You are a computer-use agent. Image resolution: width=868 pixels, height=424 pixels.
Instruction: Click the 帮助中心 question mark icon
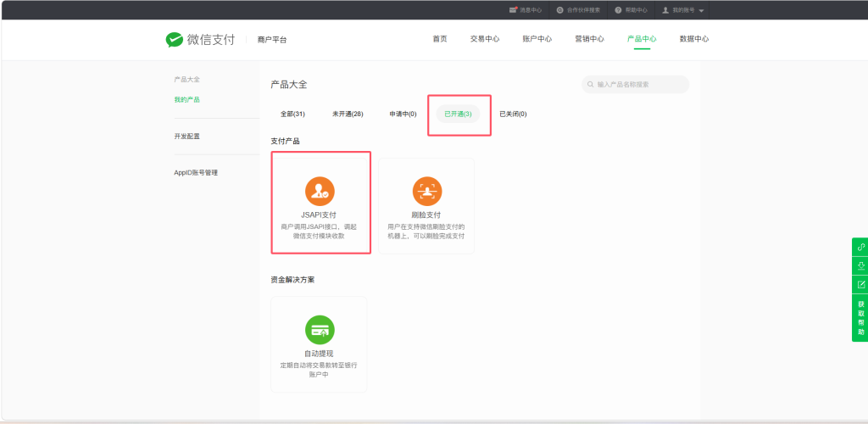(x=618, y=10)
